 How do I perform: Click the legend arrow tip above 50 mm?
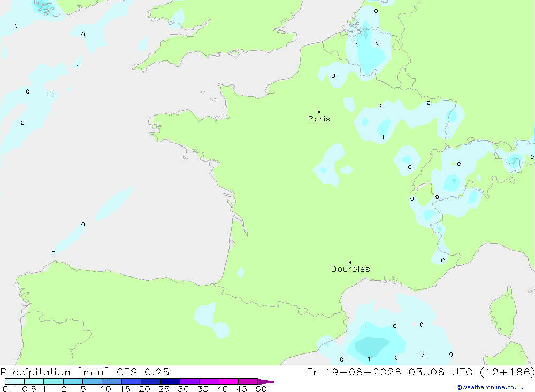point(267,382)
